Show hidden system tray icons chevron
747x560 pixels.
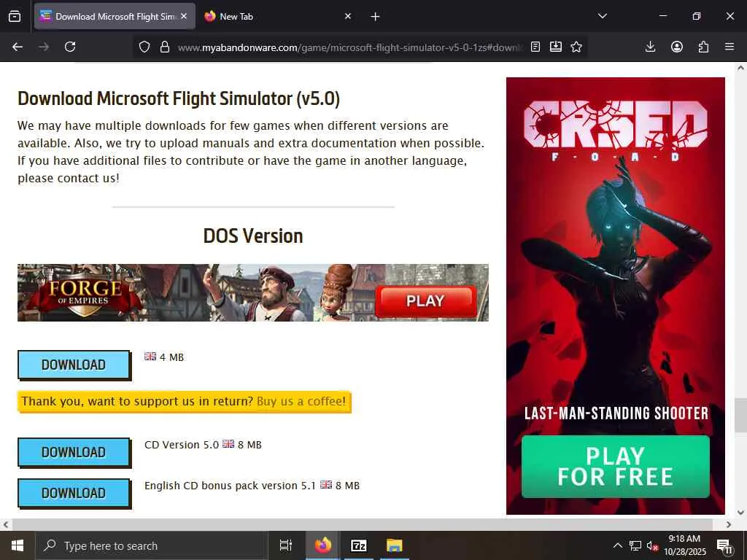click(617, 545)
